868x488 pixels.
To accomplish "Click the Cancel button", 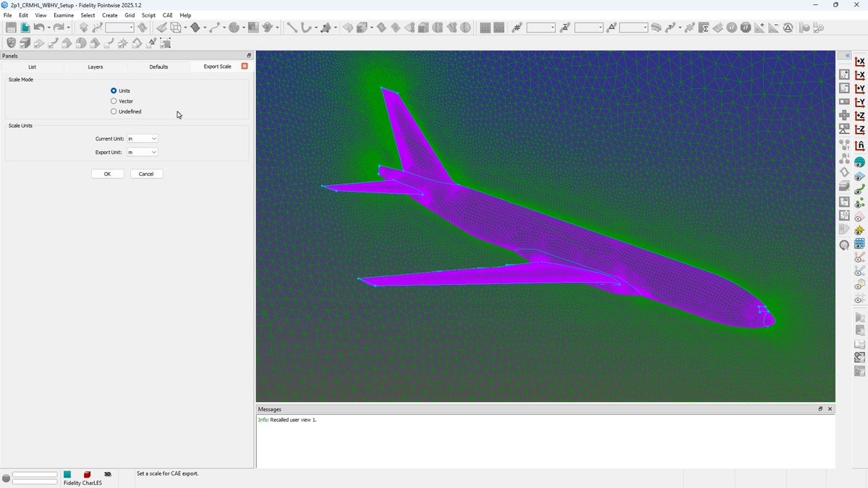I will tap(146, 174).
